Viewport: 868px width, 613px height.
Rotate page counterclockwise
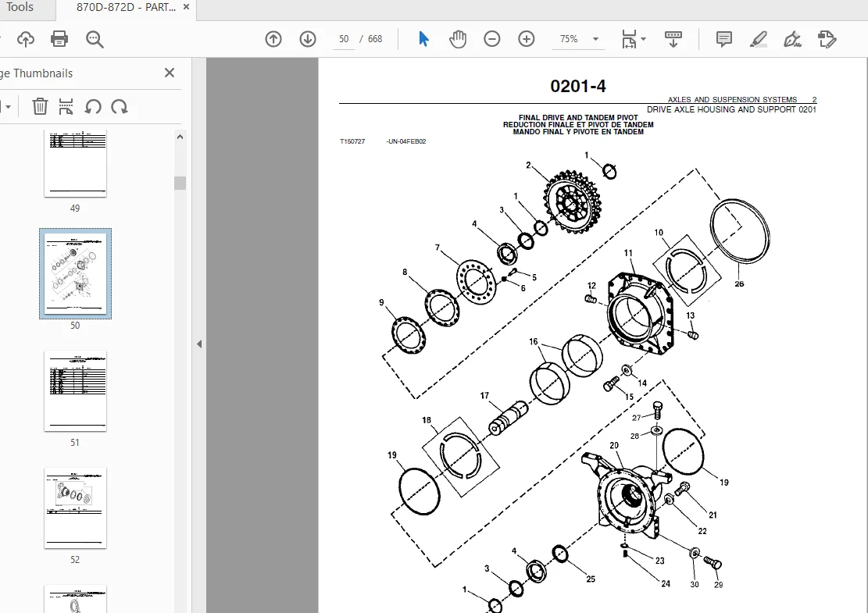coord(93,106)
